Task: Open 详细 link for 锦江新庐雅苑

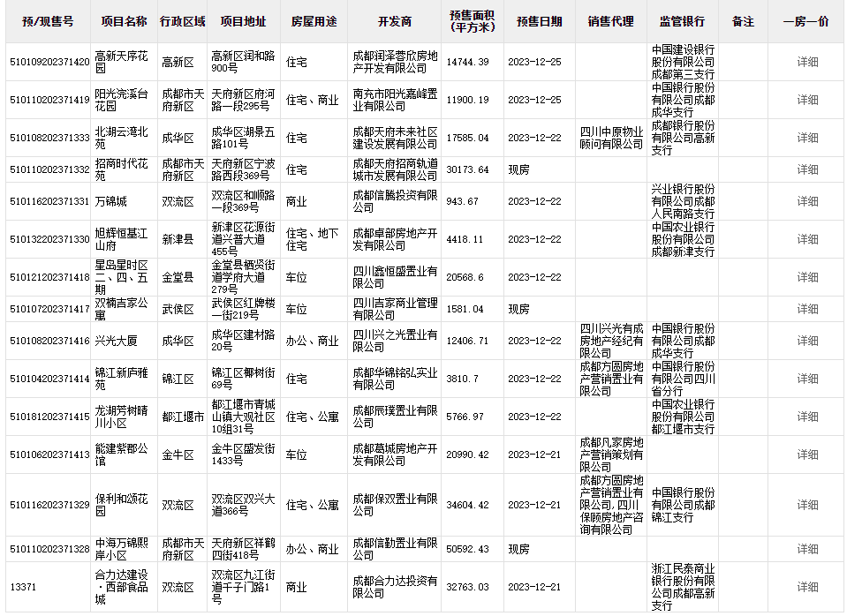Action: [x=807, y=379]
